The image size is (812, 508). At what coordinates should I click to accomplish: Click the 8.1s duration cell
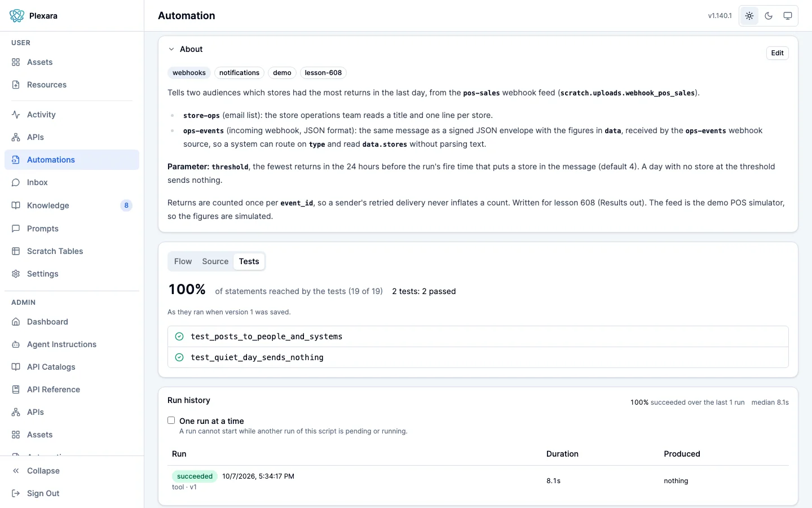[554, 481]
